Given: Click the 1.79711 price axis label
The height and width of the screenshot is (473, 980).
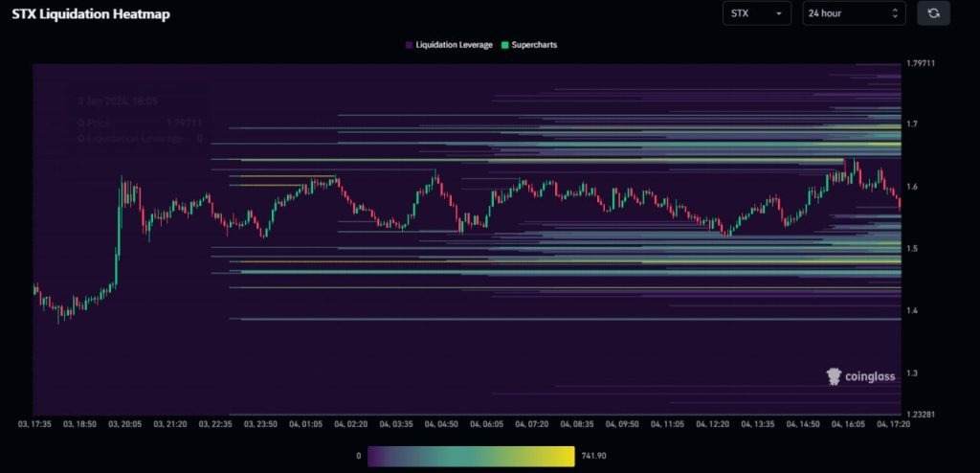Looking at the screenshot, I should click(x=920, y=64).
